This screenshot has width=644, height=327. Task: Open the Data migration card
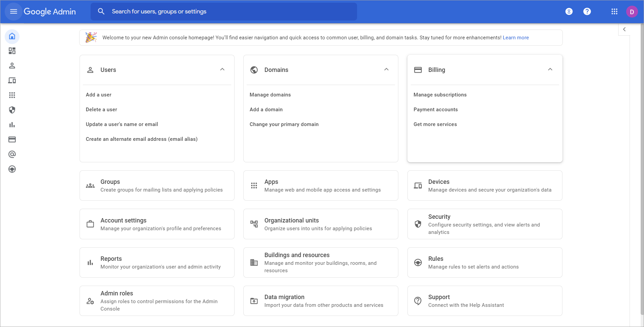pos(320,301)
